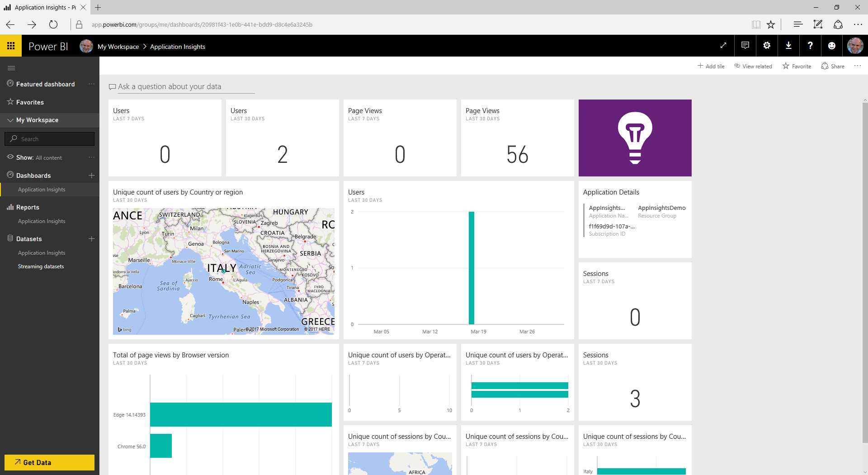The image size is (868, 475).
Task: Open Power BI help
Action: [810, 46]
